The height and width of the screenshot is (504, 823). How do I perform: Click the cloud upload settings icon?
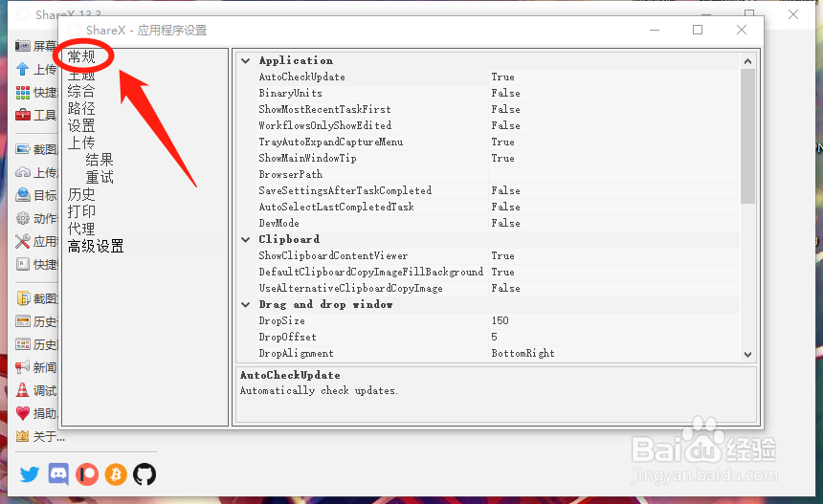[x=23, y=172]
